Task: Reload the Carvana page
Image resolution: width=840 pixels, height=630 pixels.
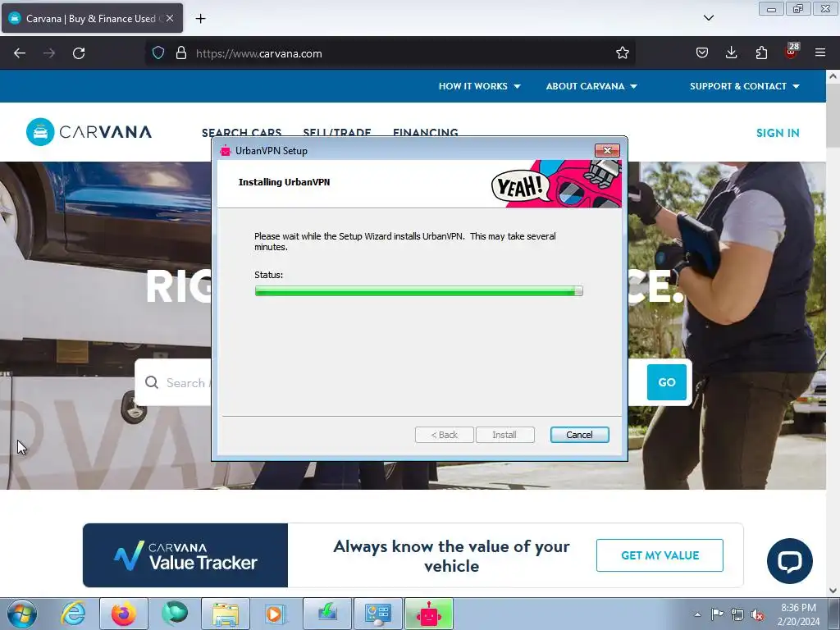Action: coord(79,53)
